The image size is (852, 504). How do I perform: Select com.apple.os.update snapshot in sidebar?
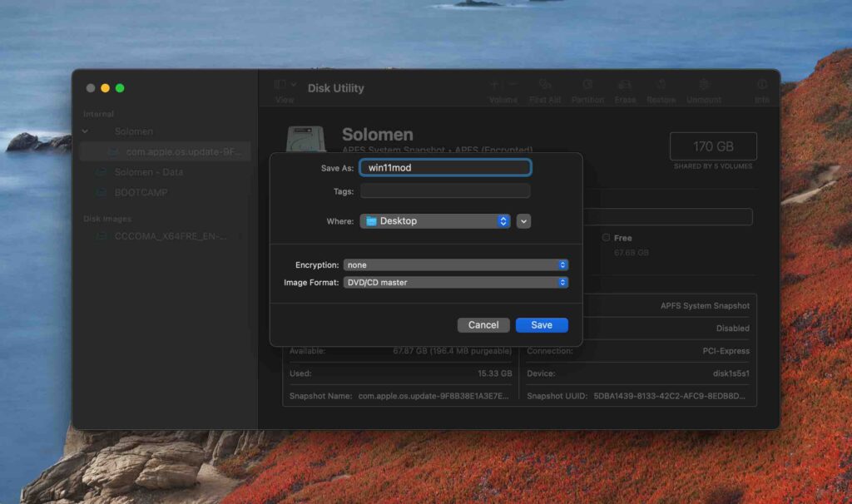tap(166, 151)
